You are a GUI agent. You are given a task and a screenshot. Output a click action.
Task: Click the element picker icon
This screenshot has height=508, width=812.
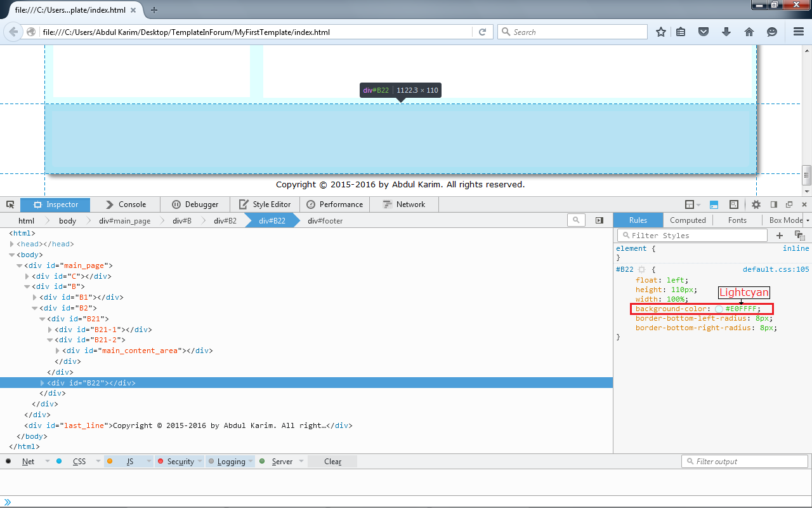(10, 204)
